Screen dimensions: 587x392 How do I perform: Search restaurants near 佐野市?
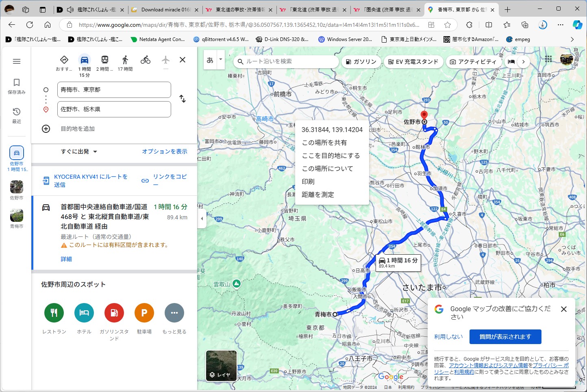54,313
